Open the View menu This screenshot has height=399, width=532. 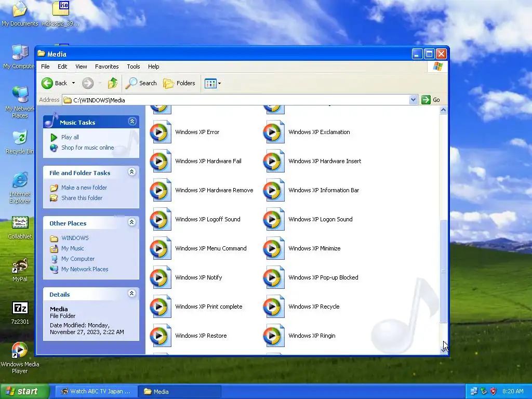[81, 66]
